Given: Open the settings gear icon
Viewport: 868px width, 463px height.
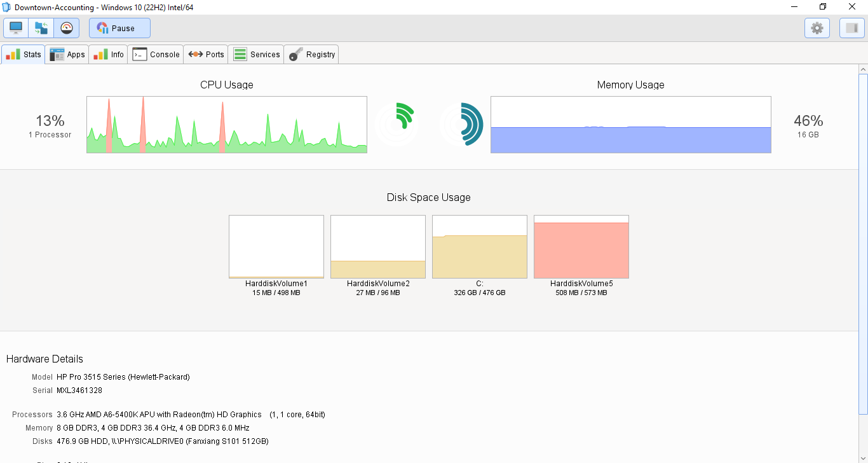Looking at the screenshot, I should (x=817, y=27).
